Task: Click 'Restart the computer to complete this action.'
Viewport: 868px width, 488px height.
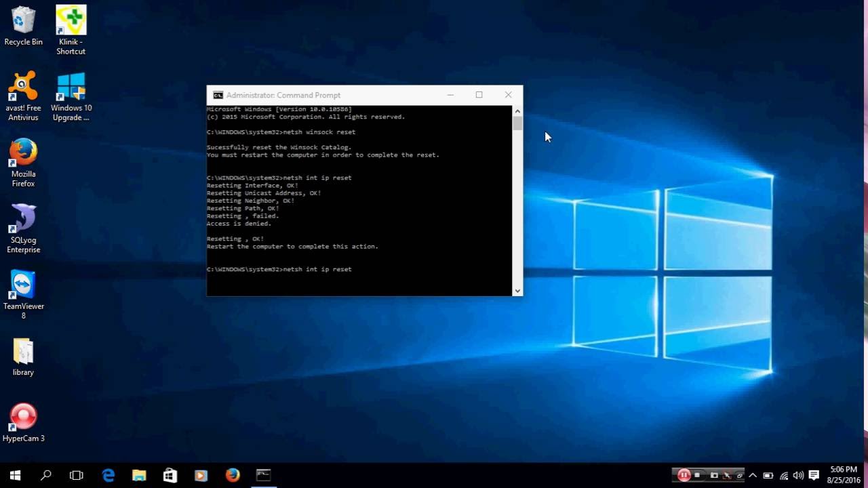Action: click(x=292, y=247)
